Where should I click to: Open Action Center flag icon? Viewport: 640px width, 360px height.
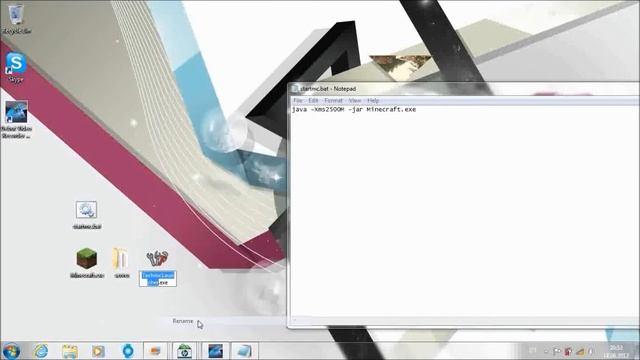pyautogui.click(x=556, y=351)
